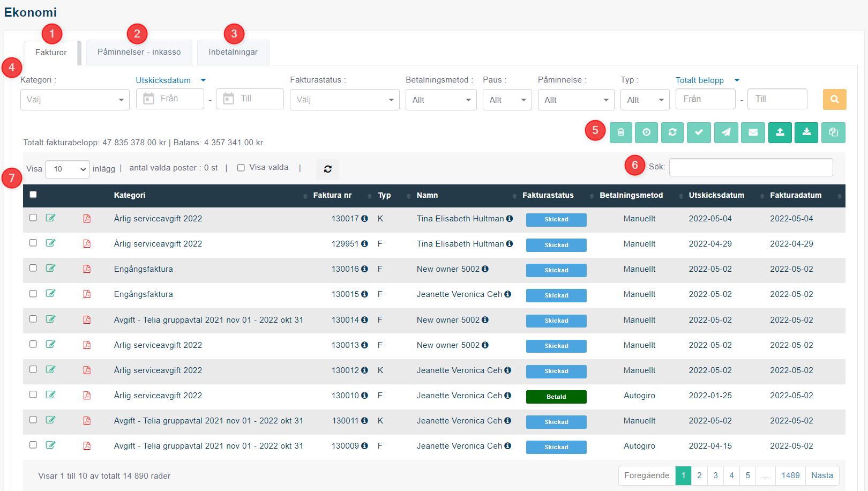The image size is (868, 491).
Task: Check the row for invoice 130009
Action: pos(33,445)
